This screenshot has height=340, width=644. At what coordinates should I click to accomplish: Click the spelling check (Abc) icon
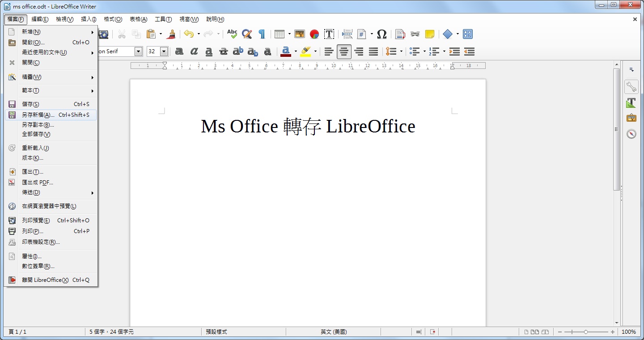[232, 34]
